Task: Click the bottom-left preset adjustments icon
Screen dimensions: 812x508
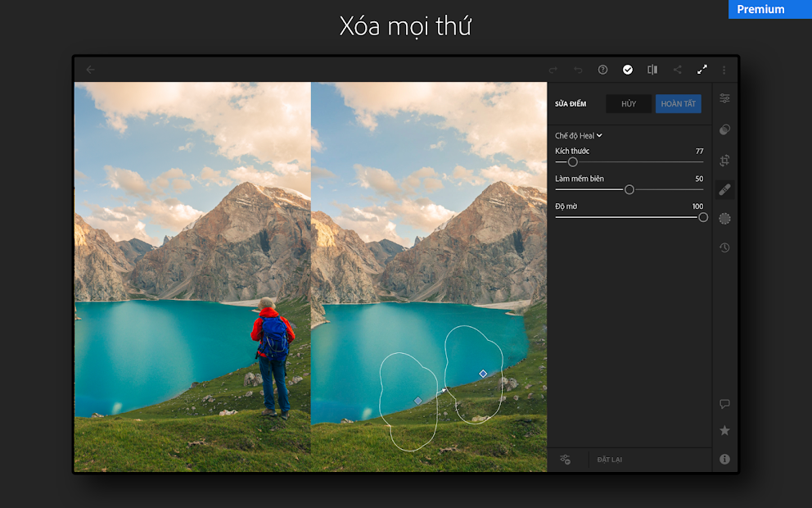Action: [x=565, y=460]
